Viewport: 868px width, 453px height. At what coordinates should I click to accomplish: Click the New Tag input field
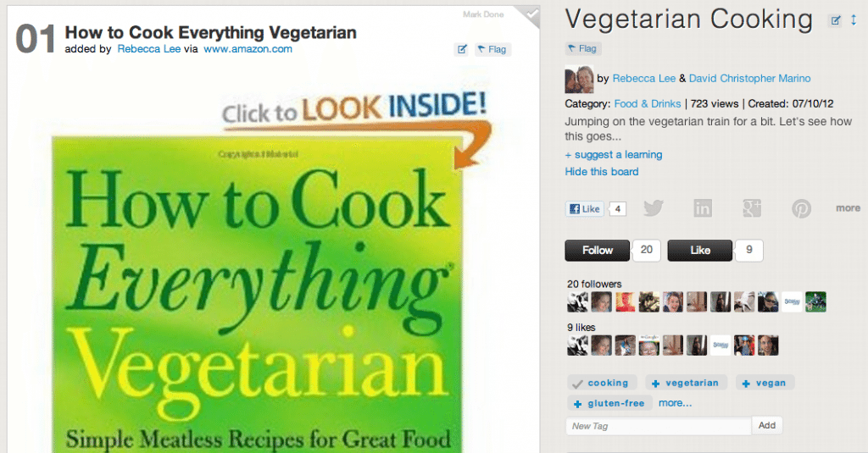click(658, 426)
